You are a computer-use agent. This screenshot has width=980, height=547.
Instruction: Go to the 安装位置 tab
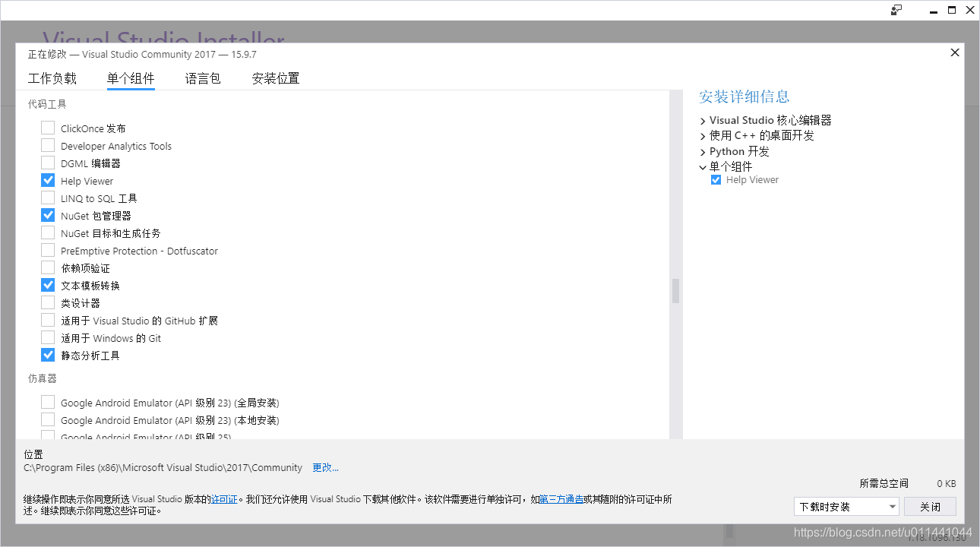click(x=276, y=78)
